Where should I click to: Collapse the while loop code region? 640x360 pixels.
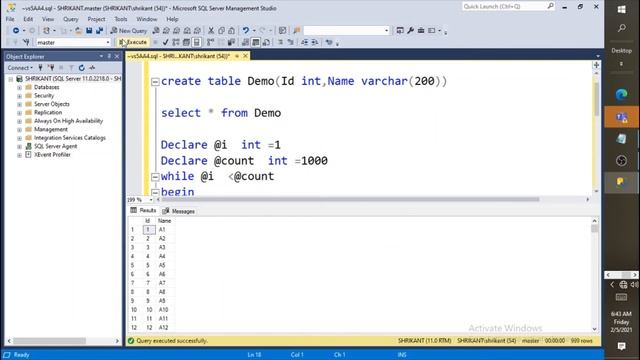pos(155,177)
